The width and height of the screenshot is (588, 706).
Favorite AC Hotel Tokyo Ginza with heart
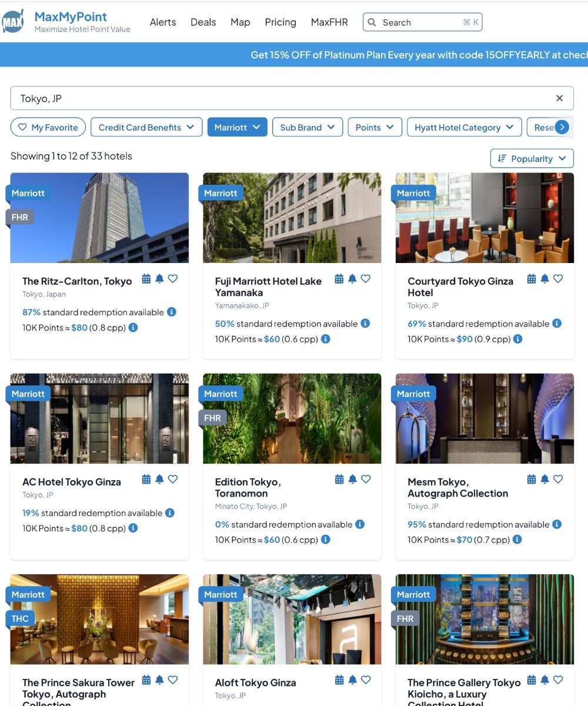coord(173,479)
